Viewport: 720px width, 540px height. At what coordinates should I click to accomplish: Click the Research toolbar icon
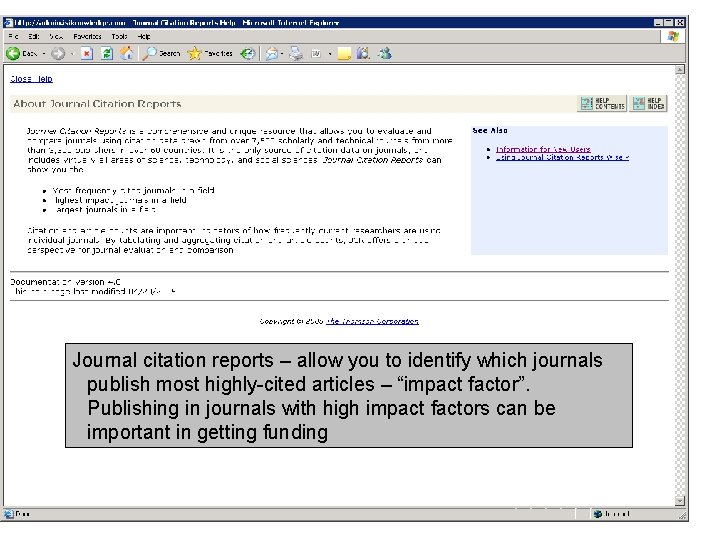point(363,53)
